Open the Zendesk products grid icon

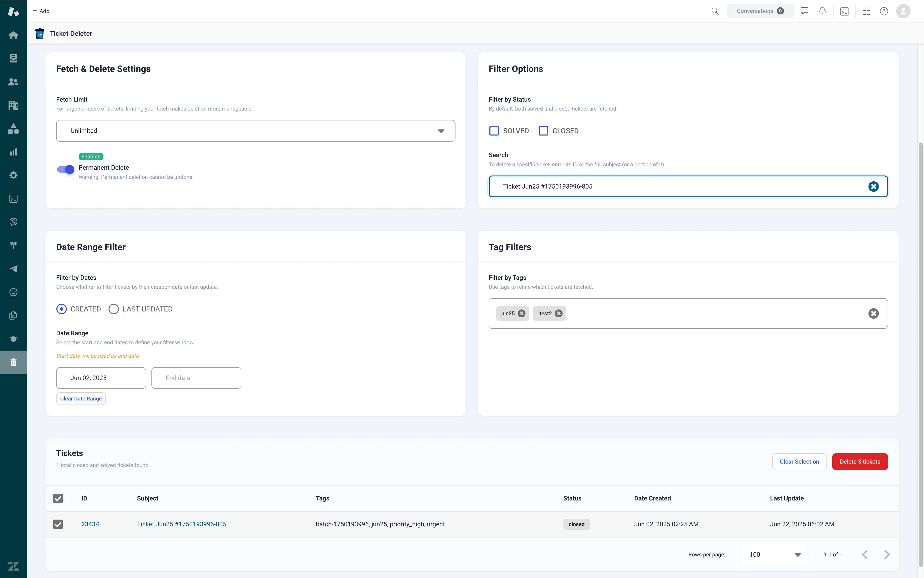(866, 11)
